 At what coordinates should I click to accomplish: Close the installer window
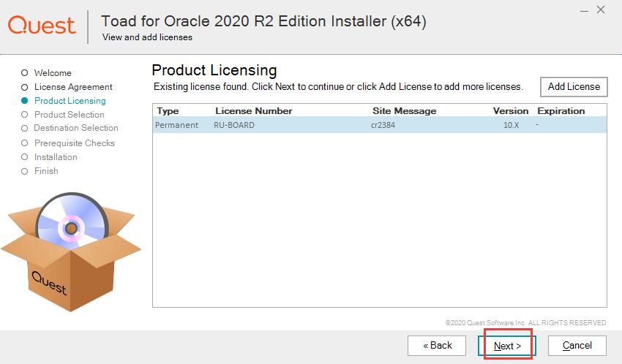click(x=602, y=10)
